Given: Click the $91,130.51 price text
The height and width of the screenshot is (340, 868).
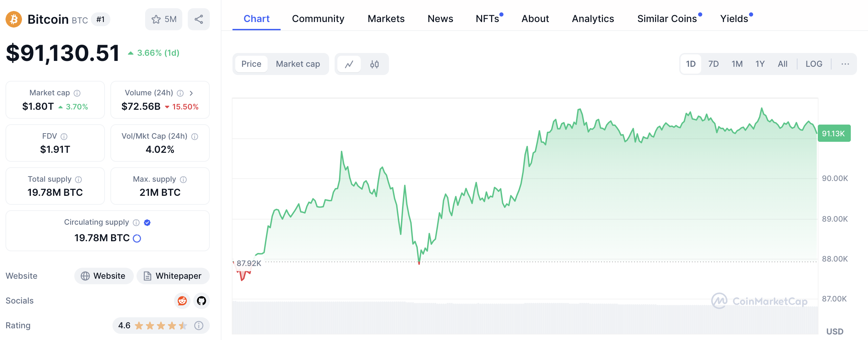Looking at the screenshot, I should tap(63, 53).
